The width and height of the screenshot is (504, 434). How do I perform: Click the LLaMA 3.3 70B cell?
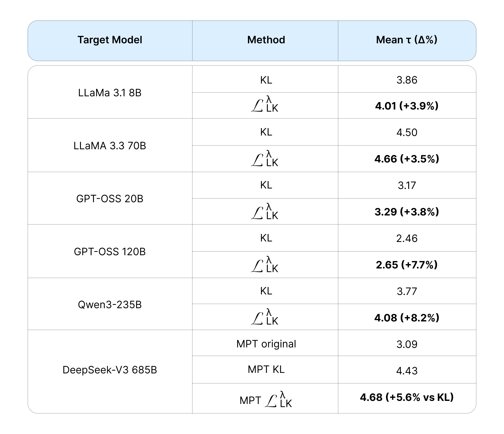point(110,146)
